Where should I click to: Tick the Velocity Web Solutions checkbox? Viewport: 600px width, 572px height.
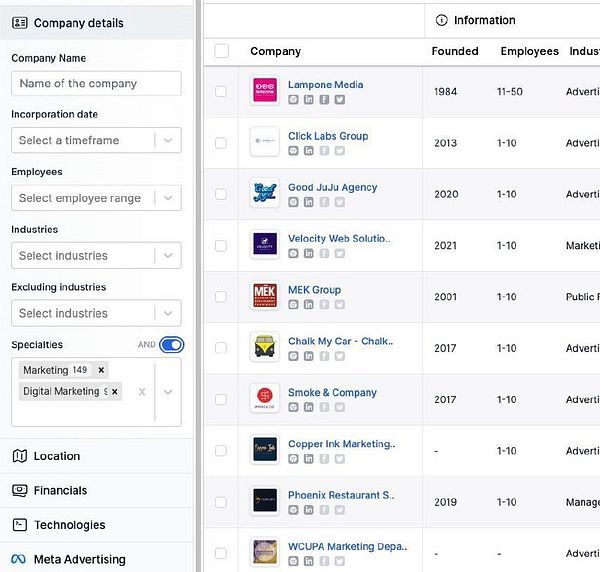[x=221, y=245]
